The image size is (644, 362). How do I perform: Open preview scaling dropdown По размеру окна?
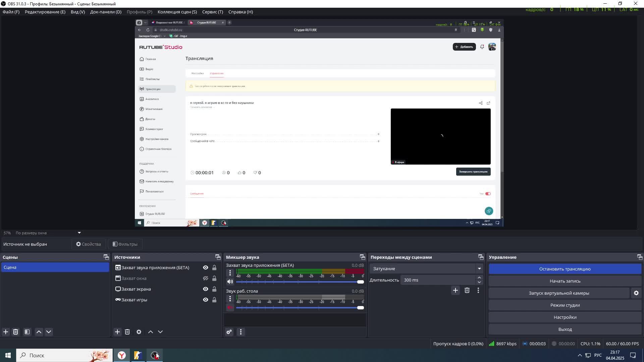click(x=48, y=233)
